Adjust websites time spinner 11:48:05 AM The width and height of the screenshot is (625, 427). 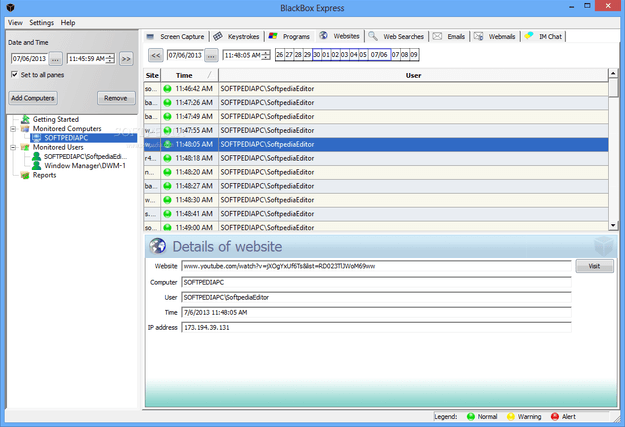pos(266,55)
